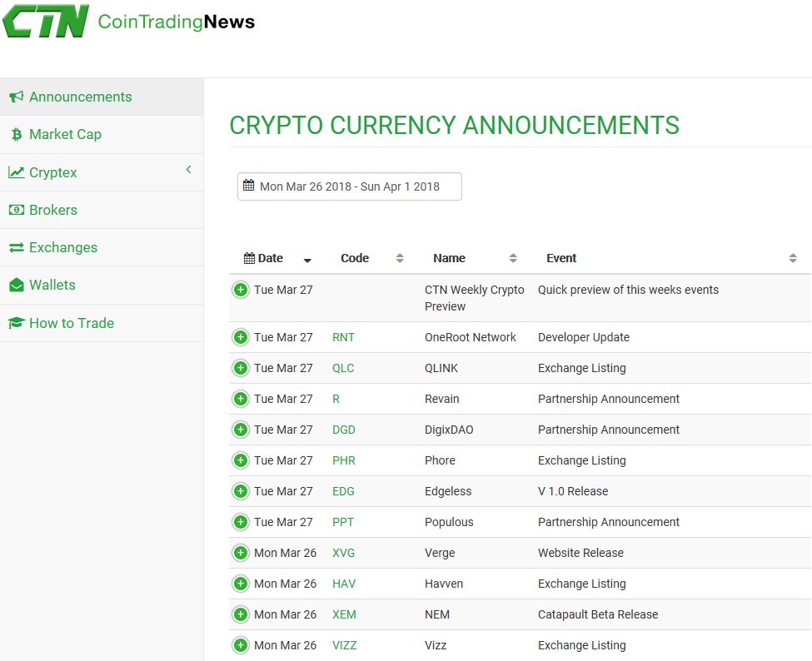Screen dimensions: 812x661
Task: Expand the Verge row plus icon
Action: (241, 553)
